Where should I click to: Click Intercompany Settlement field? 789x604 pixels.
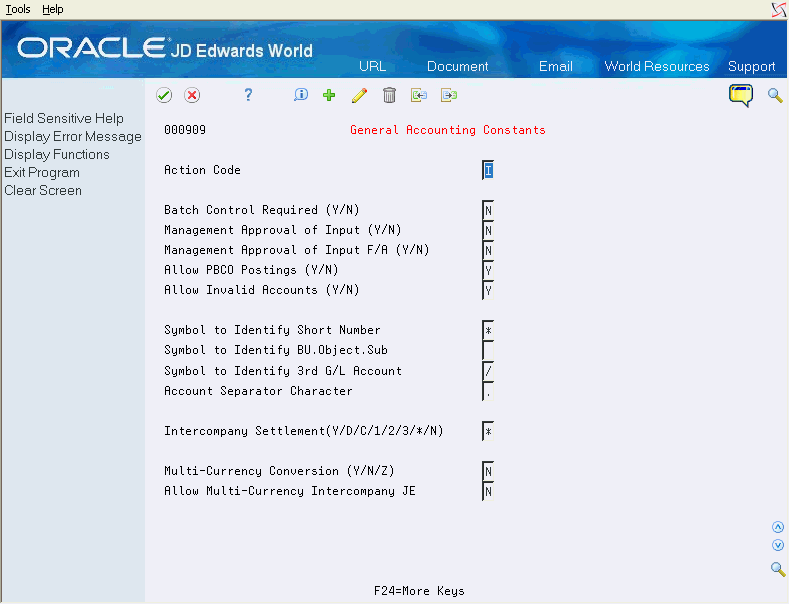(488, 431)
